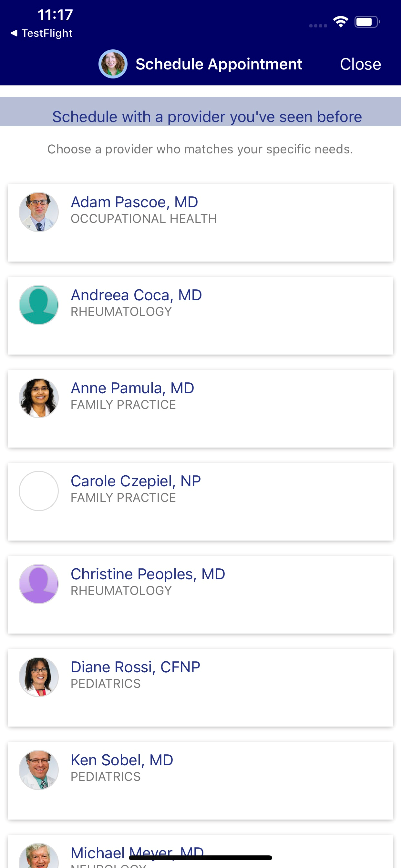
Task: Tap Adam Pascoe's profile photo
Action: (x=39, y=212)
